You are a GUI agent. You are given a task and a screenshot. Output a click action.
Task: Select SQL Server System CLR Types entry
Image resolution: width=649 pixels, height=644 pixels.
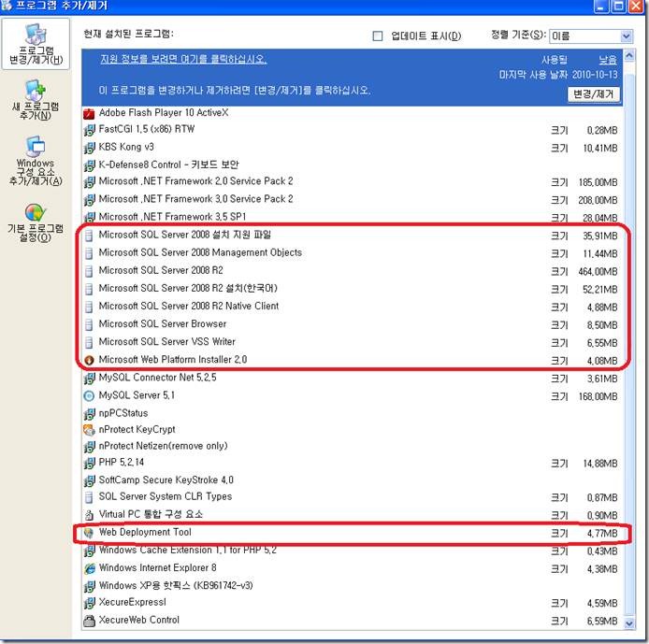[353, 496]
